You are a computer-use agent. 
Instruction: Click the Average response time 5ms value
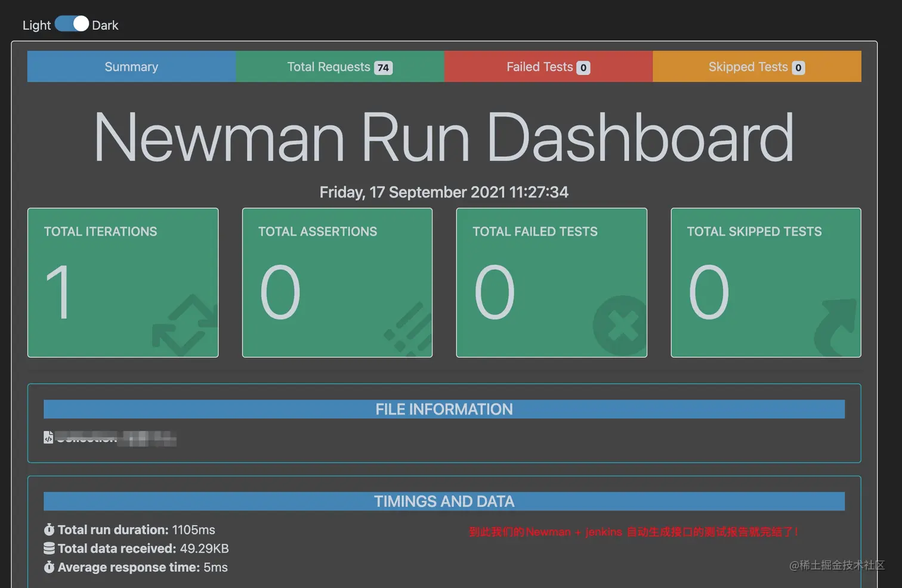215,567
